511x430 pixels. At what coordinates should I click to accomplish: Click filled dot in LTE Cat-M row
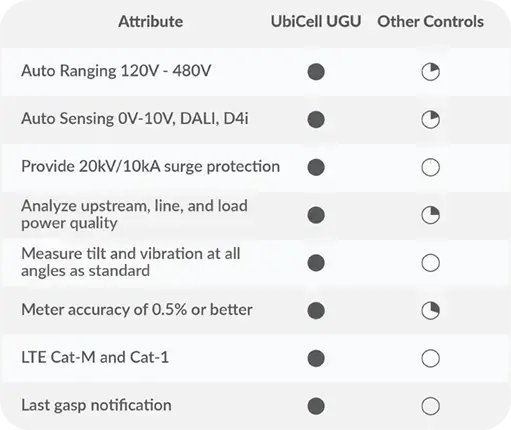tap(316, 358)
